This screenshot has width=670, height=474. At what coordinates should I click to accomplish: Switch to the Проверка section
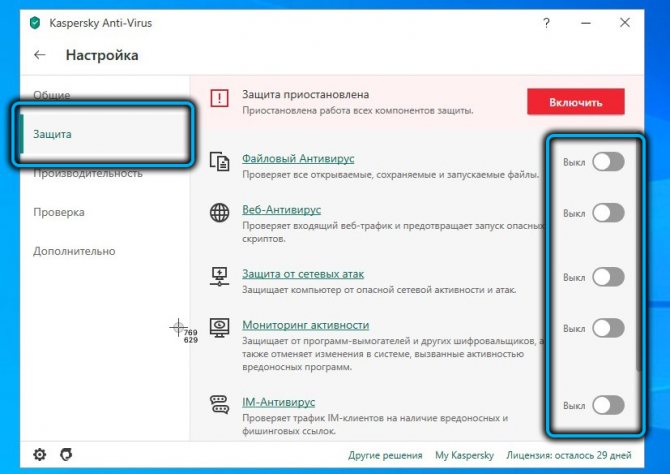tap(59, 212)
